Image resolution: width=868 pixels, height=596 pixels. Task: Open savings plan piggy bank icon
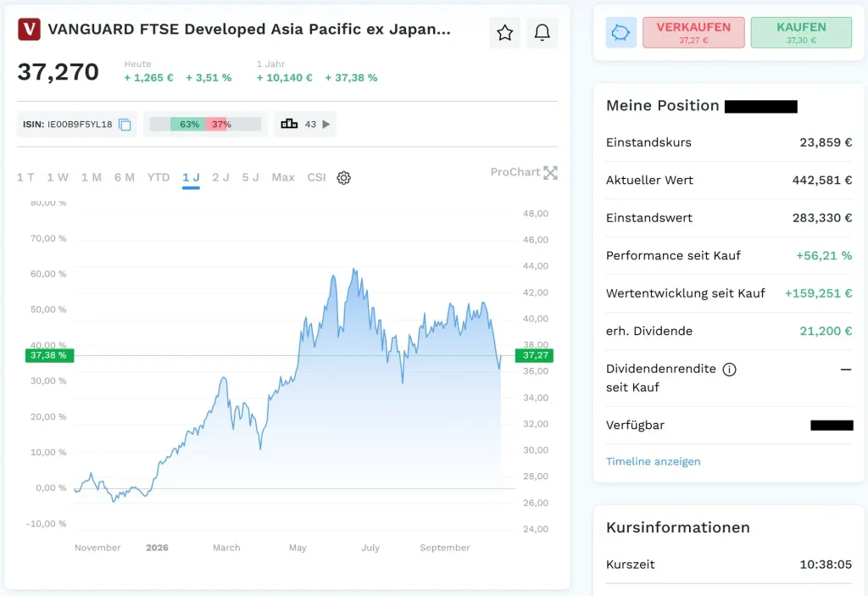point(620,33)
